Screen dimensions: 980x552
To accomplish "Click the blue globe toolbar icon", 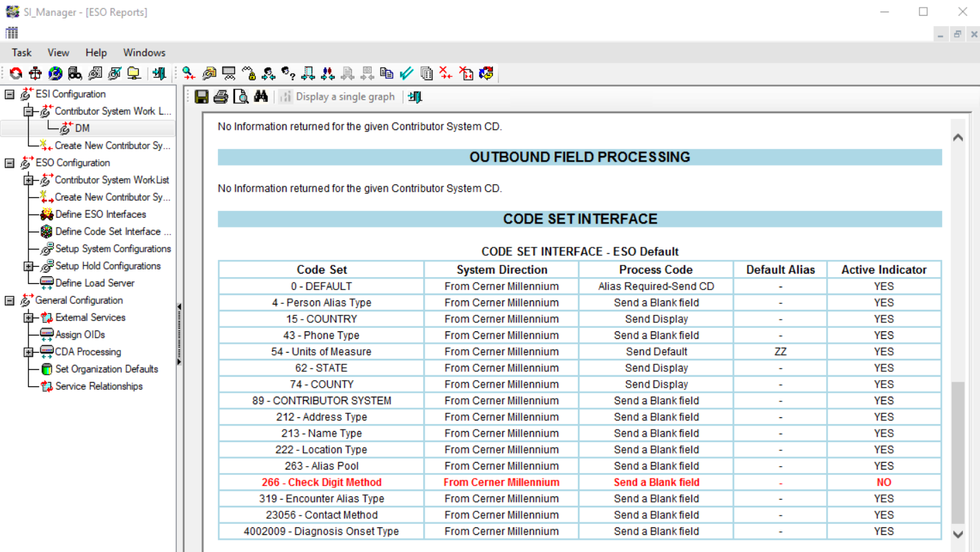I will click(55, 74).
